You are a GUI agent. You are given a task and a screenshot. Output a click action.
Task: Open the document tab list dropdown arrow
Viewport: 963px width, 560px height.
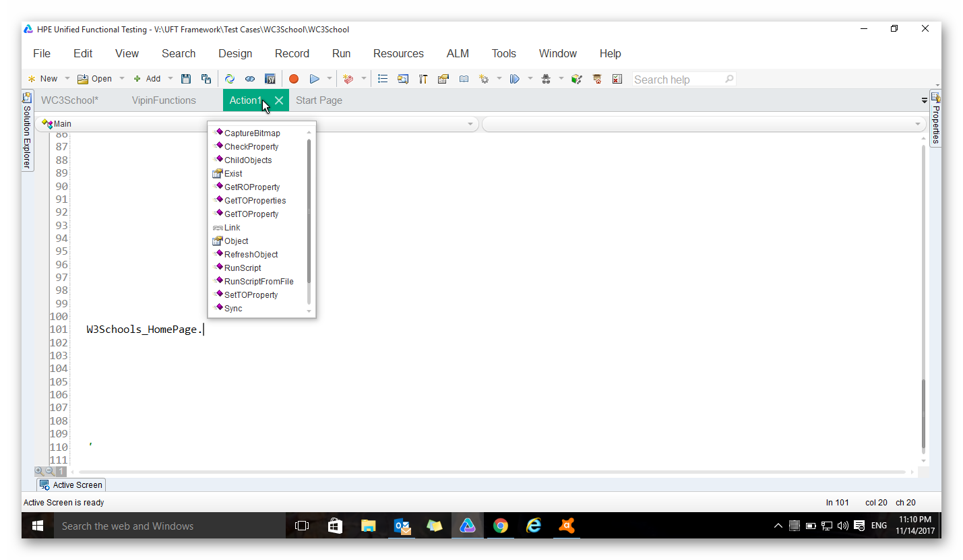pos(924,100)
